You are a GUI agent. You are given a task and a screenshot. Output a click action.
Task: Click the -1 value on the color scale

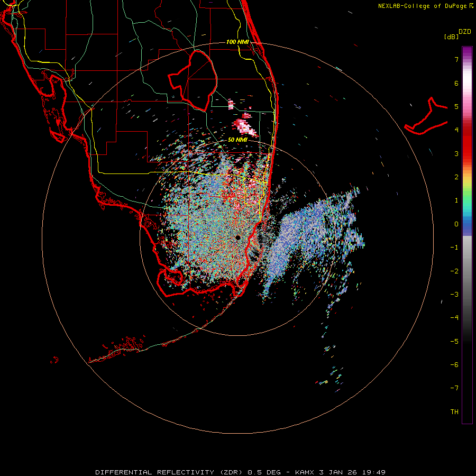(x=454, y=248)
